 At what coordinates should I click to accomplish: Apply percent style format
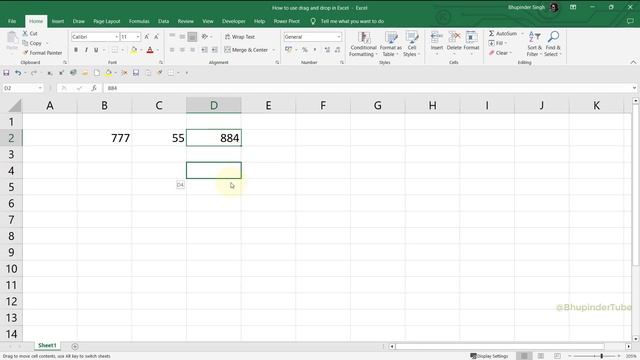304,50
